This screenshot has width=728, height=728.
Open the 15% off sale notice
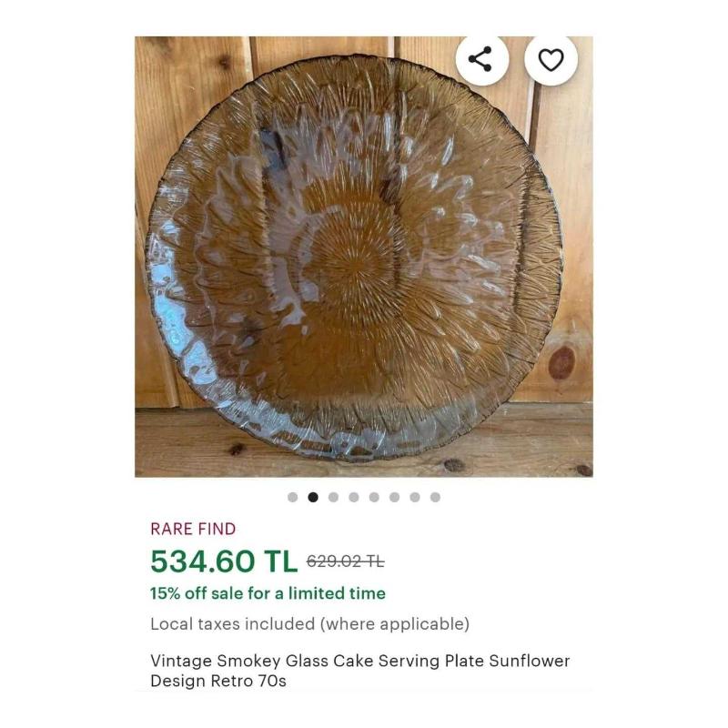(268, 593)
